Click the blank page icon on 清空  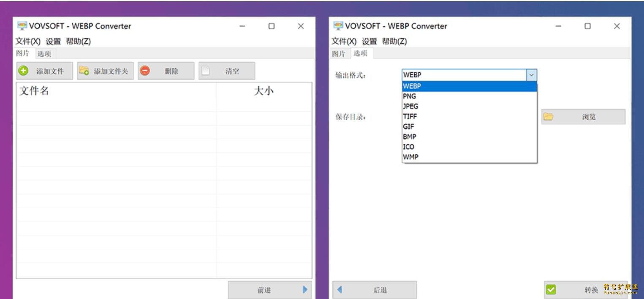pos(205,71)
